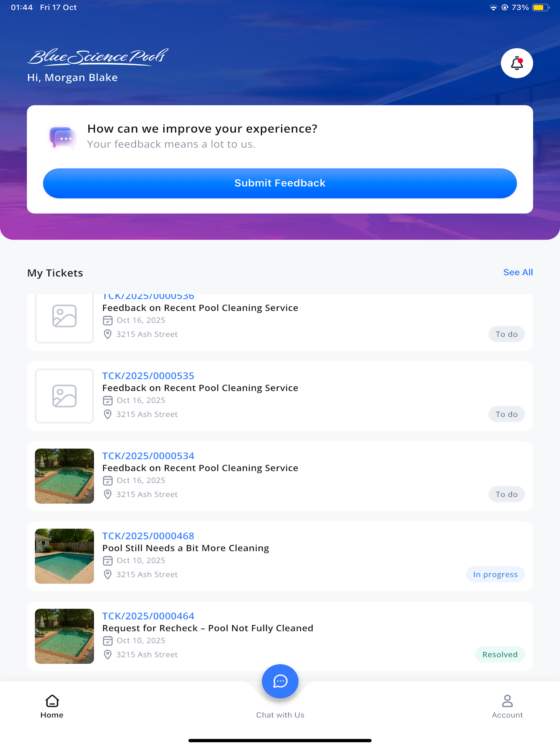Viewport: 560px width, 747px height.
Task: Tap location pin icon on ticket 0000536
Action: coord(108,334)
